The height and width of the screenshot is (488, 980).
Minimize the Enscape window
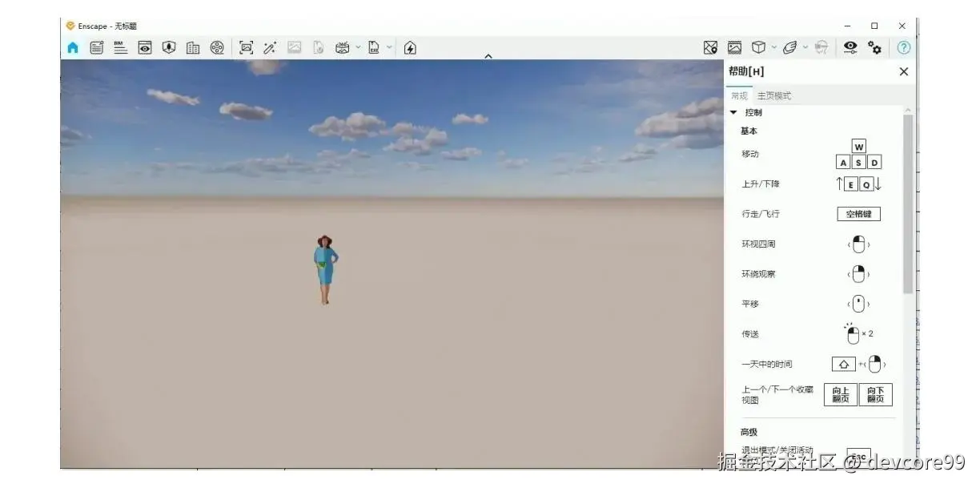click(x=848, y=26)
